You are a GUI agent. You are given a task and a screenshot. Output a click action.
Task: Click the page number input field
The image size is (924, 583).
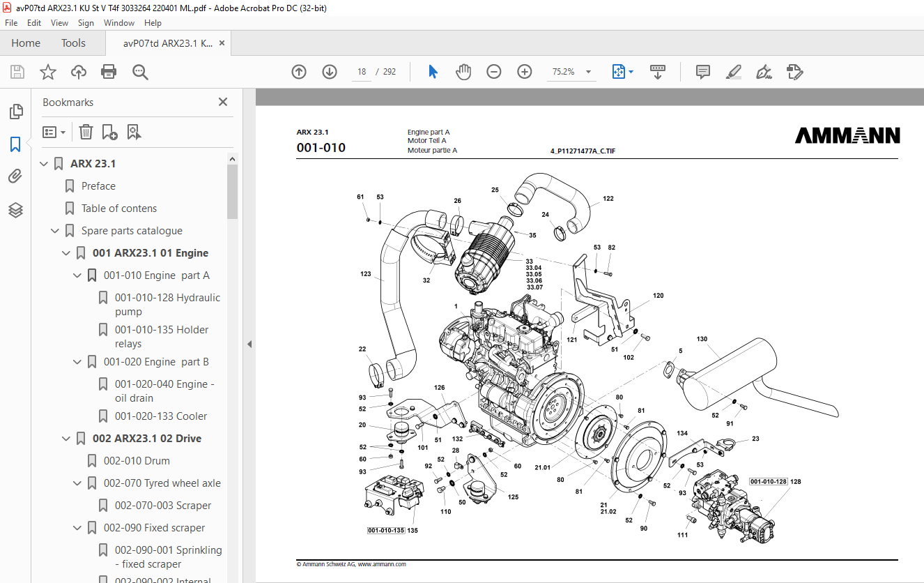(x=362, y=72)
